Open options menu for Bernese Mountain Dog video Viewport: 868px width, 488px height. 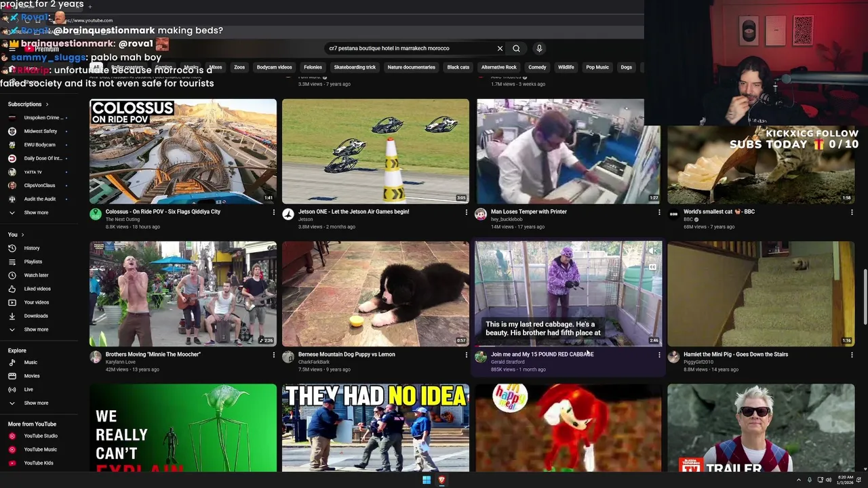pos(466,354)
